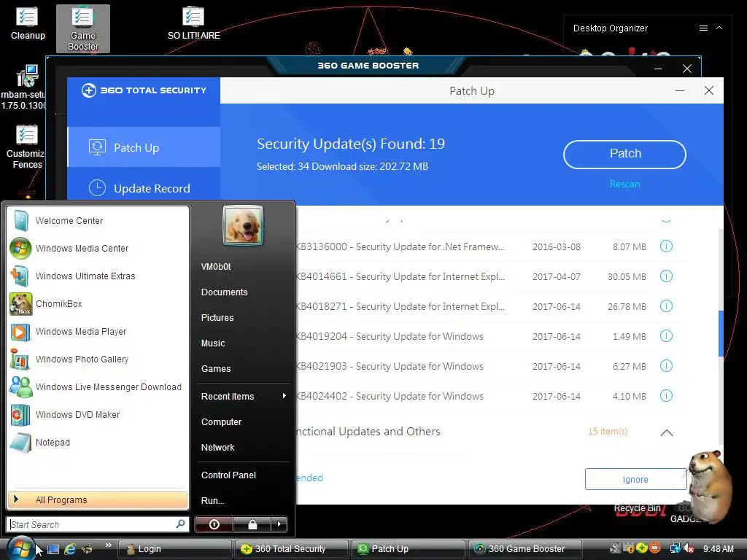Open Pictures from Start menu
The height and width of the screenshot is (560, 747).
coord(217,318)
